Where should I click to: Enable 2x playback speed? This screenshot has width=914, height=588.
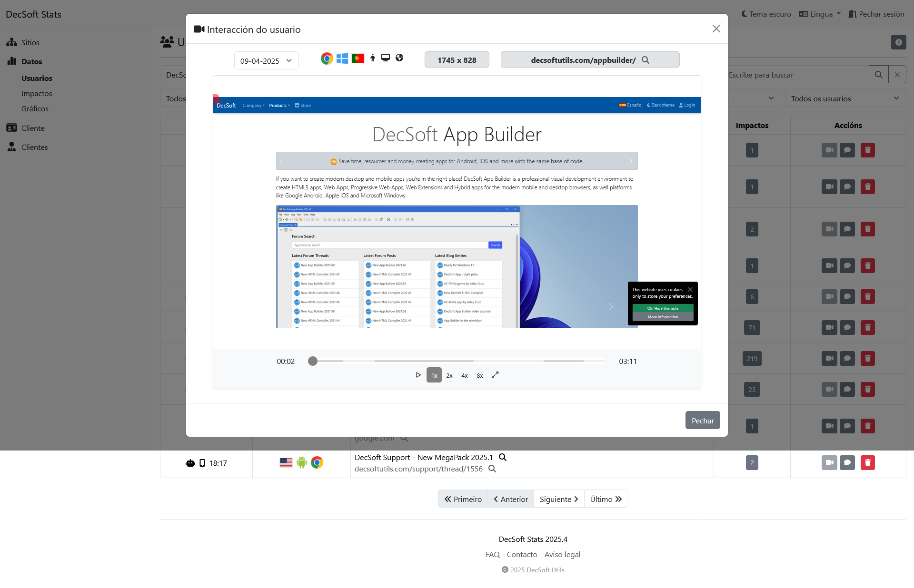(x=449, y=375)
